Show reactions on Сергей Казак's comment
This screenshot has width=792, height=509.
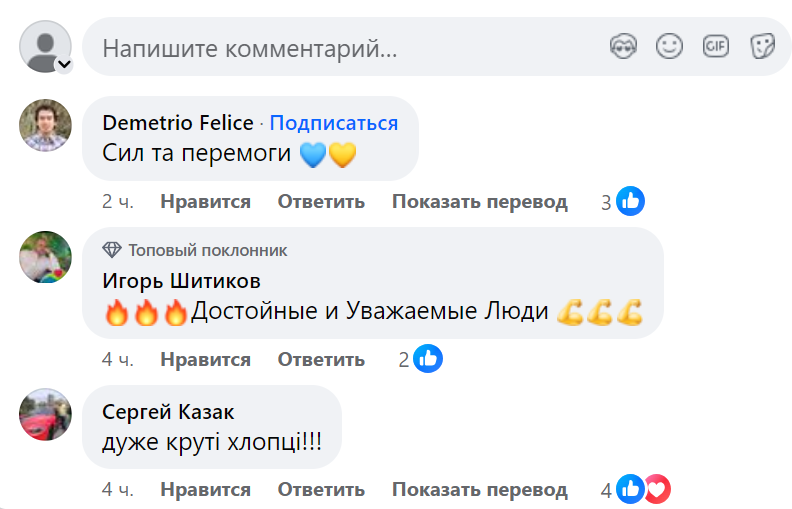click(x=643, y=489)
